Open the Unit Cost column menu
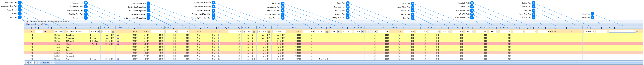Viewport: 644px width, 65px height. (x=386, y=28)
